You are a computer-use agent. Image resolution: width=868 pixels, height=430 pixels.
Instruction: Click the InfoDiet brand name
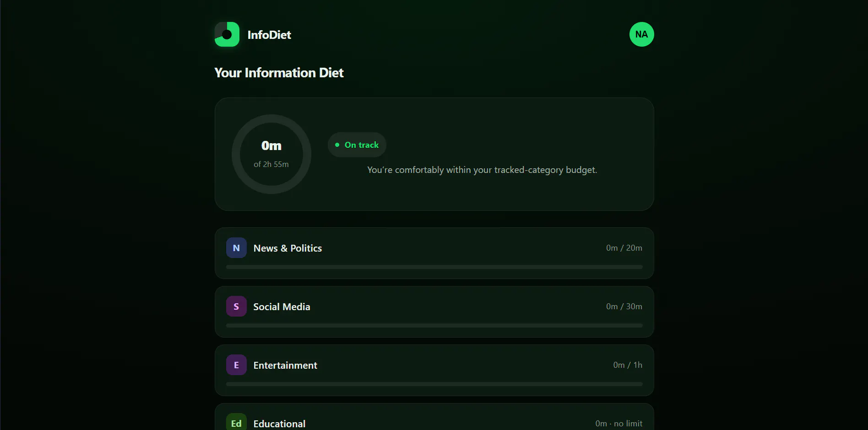[269, 35]
